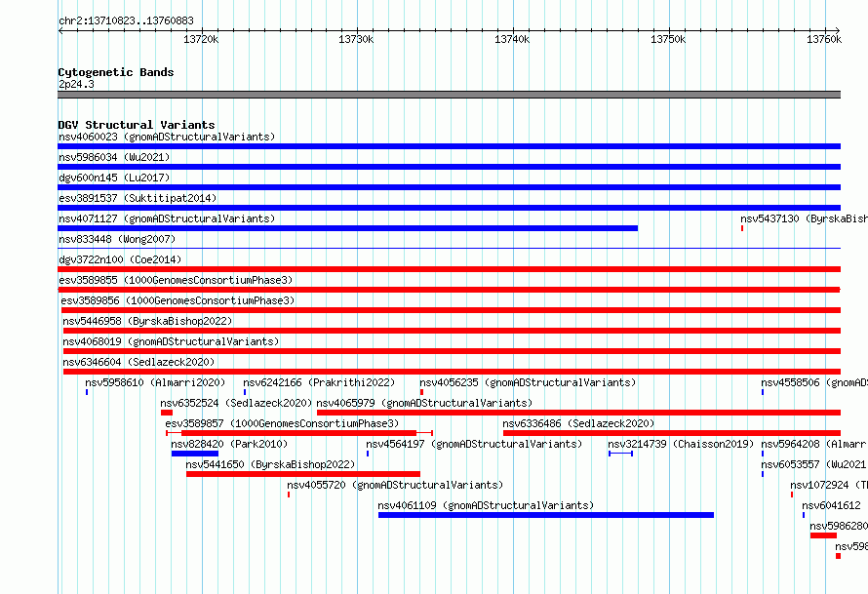Select nsv6242166 (Prakrithi2022) variant label
The height and width of the screenshot is (594, 868).
coord(319,382)
